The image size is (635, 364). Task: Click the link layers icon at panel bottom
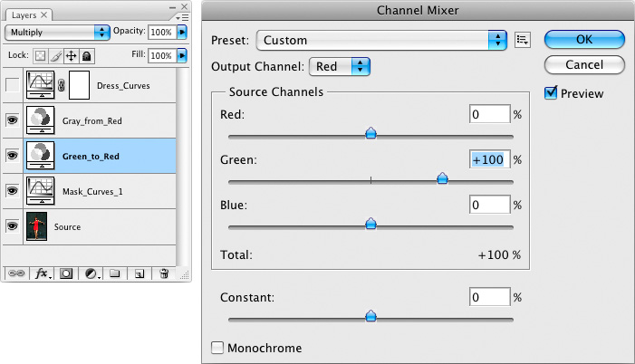(16, 273)
